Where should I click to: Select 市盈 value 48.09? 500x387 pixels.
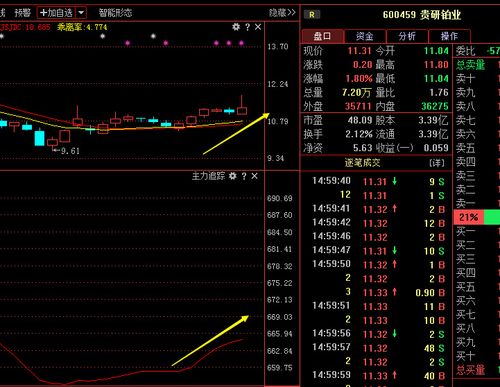[x=360, y=120]
